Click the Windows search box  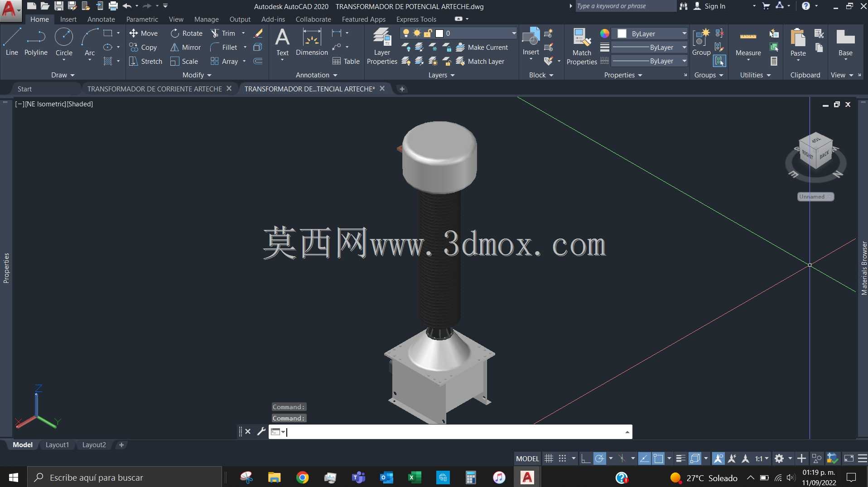coord(125,477)
